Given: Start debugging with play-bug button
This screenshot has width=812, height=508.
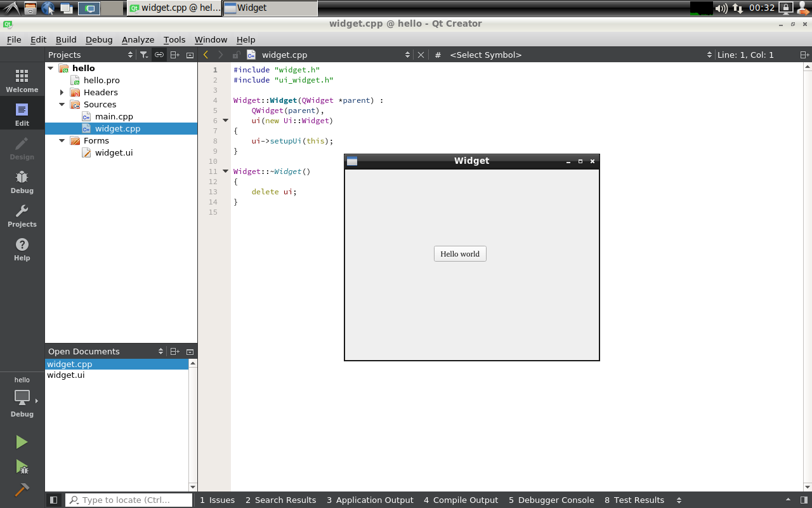Looking at the screenshot, I should pyautogui.click(x=22, y=467).
